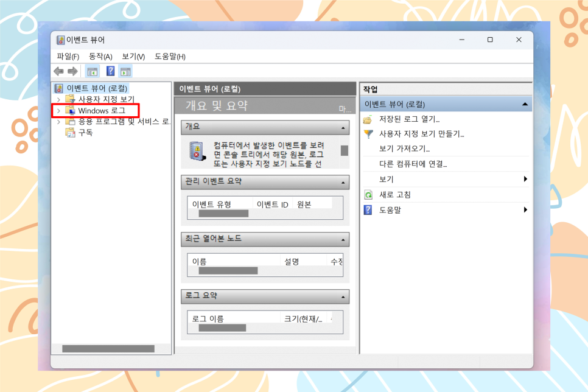
Task: Open the 보기 submenu arrow in 작업
Action: (x=526, y=180)
